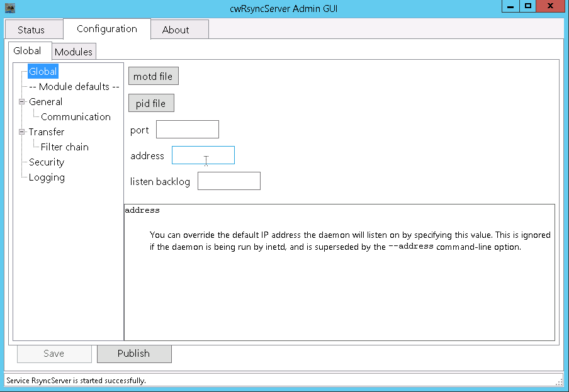Screen dimensions: 569x392
Task: Click inside the port input field
Action: point(187,129)
